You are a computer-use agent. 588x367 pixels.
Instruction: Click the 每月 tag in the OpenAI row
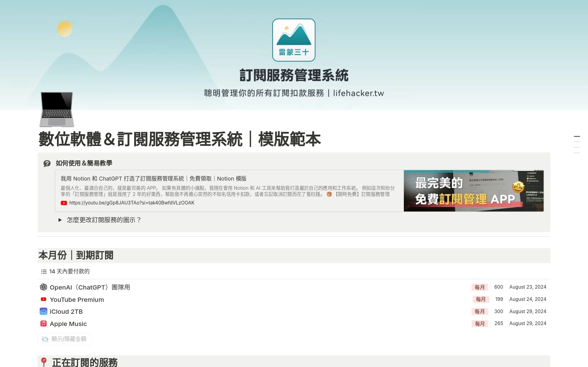pyautogui.click(x=480, y=287)
